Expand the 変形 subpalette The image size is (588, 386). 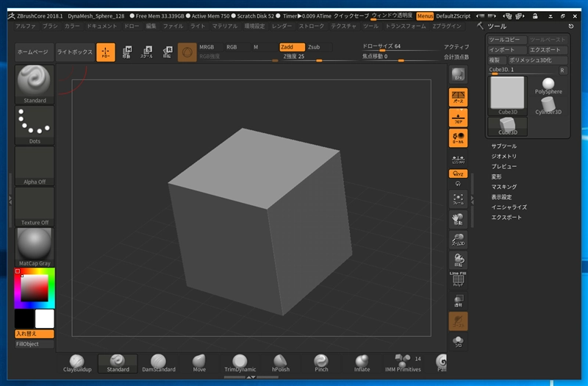click(497, 176)
